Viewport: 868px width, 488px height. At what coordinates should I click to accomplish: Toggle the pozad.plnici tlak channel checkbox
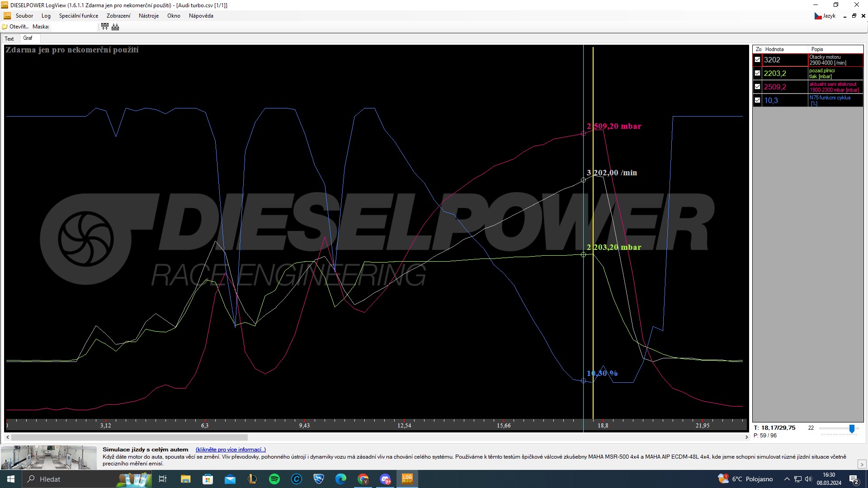pyautogui.click(x=758, y=73)
